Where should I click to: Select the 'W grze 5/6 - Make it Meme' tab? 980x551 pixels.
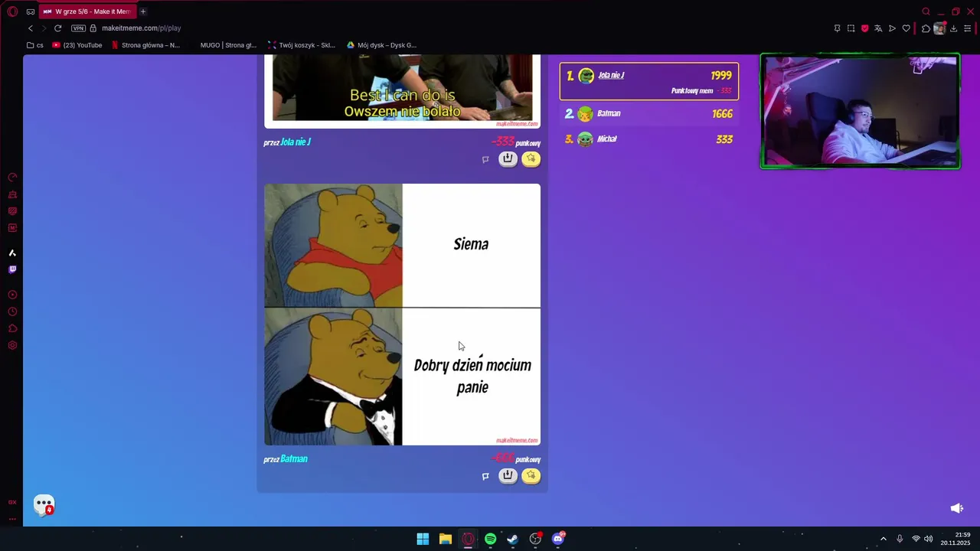click(x=87, y=11)
